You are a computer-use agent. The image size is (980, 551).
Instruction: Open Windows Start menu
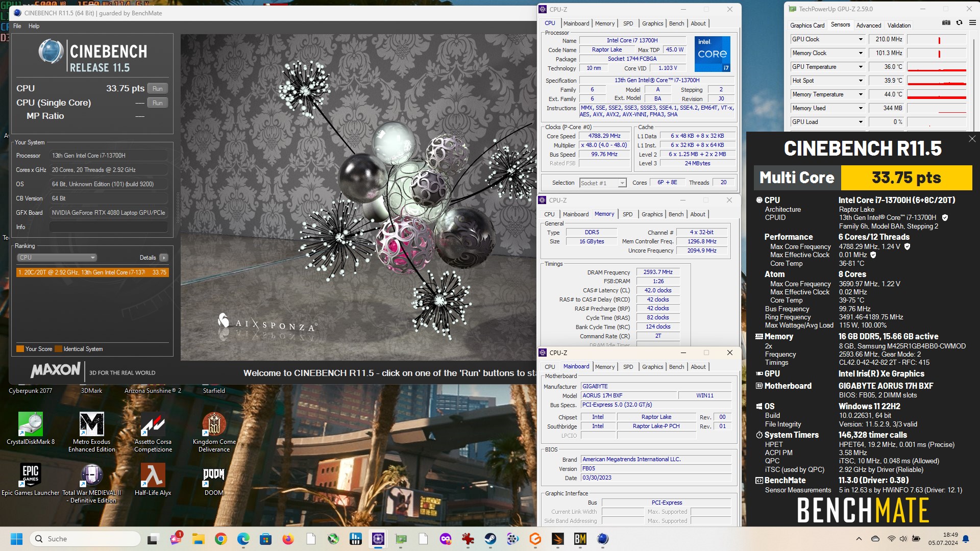[16, 539]
